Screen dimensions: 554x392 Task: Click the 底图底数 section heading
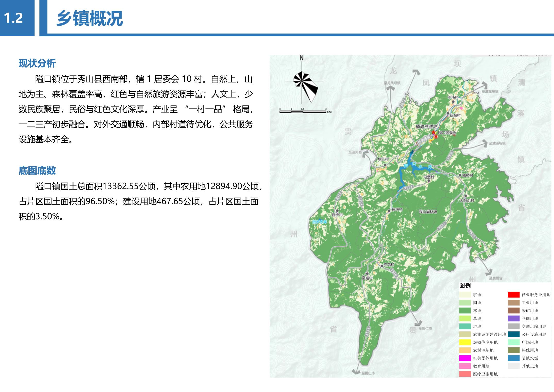pos(37,171)
